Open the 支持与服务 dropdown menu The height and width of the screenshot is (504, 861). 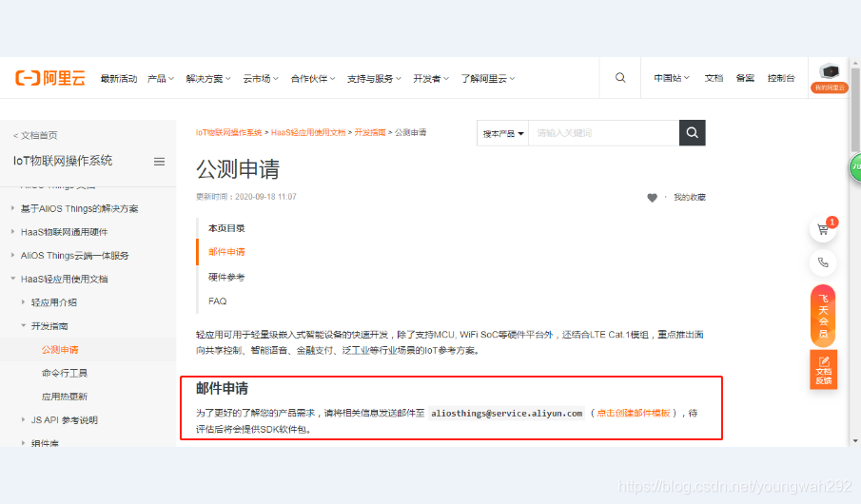coord(374,79)
